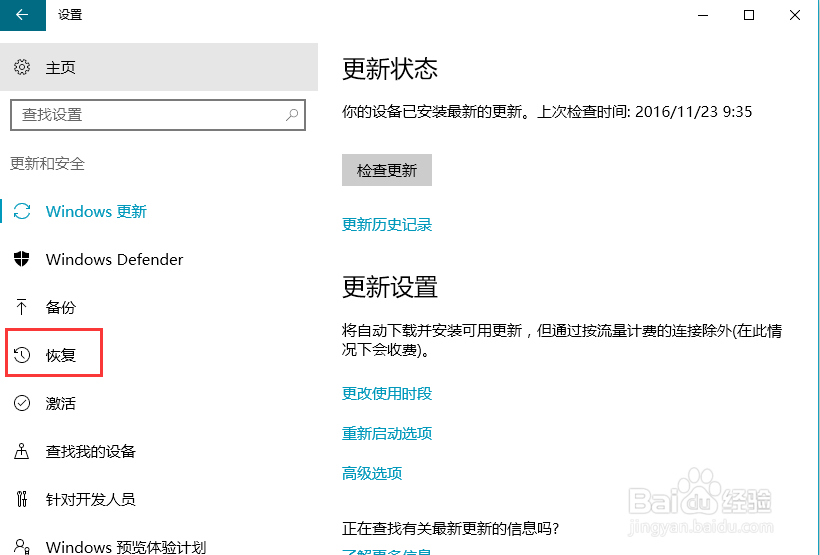Maximize the Settings window
Image resolution: width=820 pixels, height=555 pixels.
749,15
